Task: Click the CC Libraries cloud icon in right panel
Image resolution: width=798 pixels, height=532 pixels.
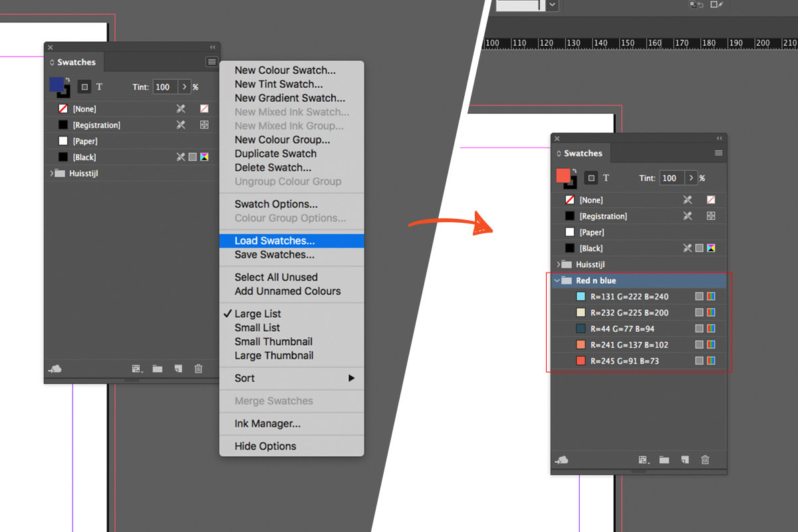Action: [562, 460]
